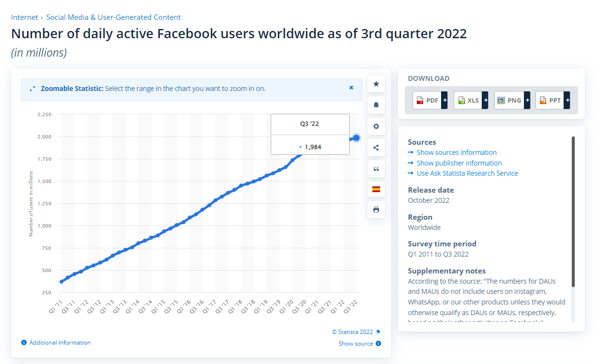Expand the PPT download plus arrow
Viewport: 597px width, 364px height.
pyautogui.click(x=567, y=100)
